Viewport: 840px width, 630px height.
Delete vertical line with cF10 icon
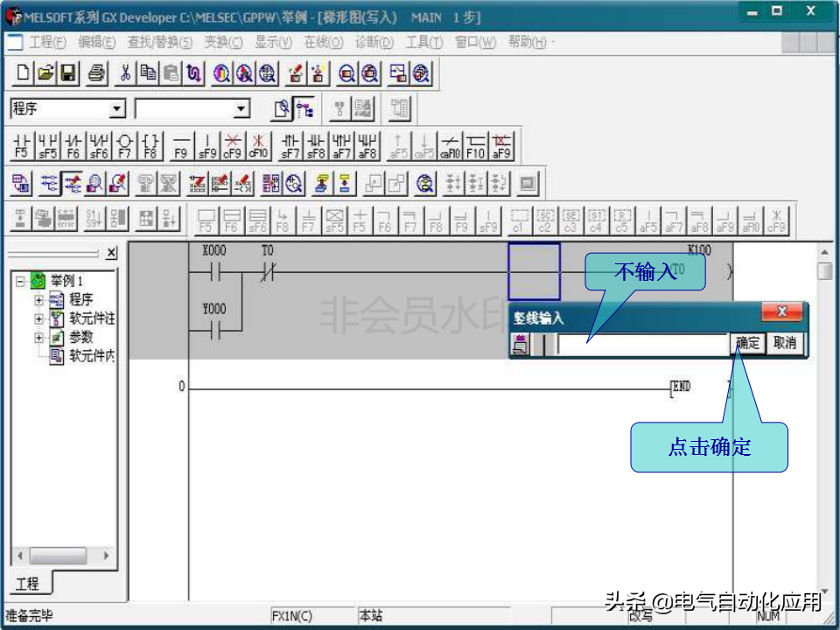tap(258, 146)
